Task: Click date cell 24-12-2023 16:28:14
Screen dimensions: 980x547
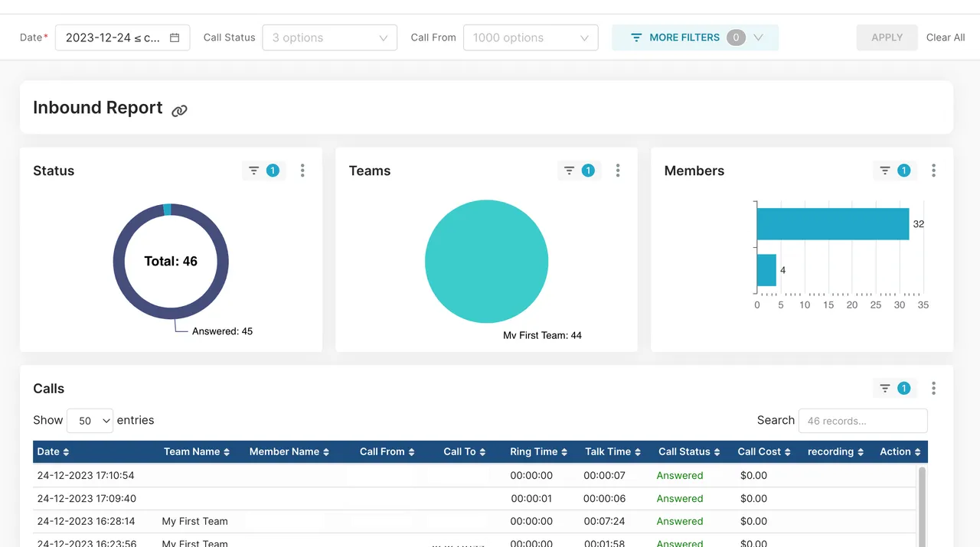Action: 86,521
